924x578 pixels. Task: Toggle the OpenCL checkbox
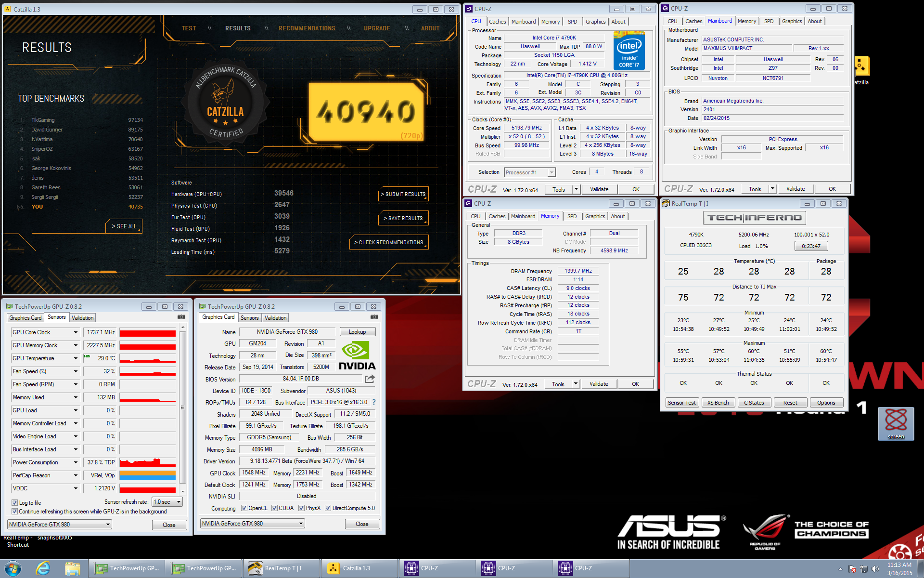click(x=244, y=508)
